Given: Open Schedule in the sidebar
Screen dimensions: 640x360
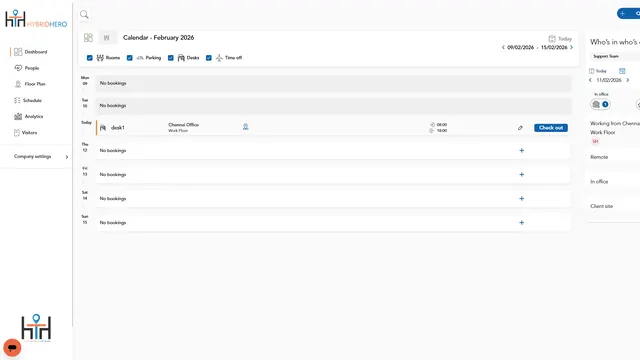Looking at the screenshot, I should coord(28,100).
